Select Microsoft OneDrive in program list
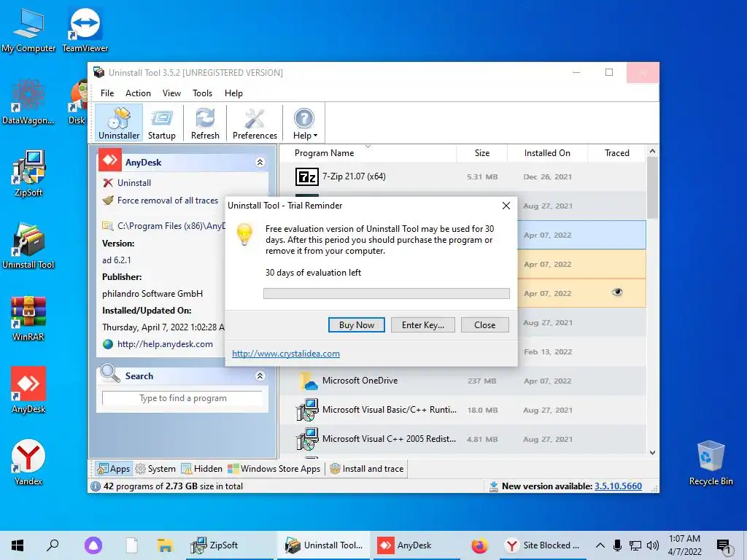The width and height of the screenshot is (747, 560). click(462, 381)
